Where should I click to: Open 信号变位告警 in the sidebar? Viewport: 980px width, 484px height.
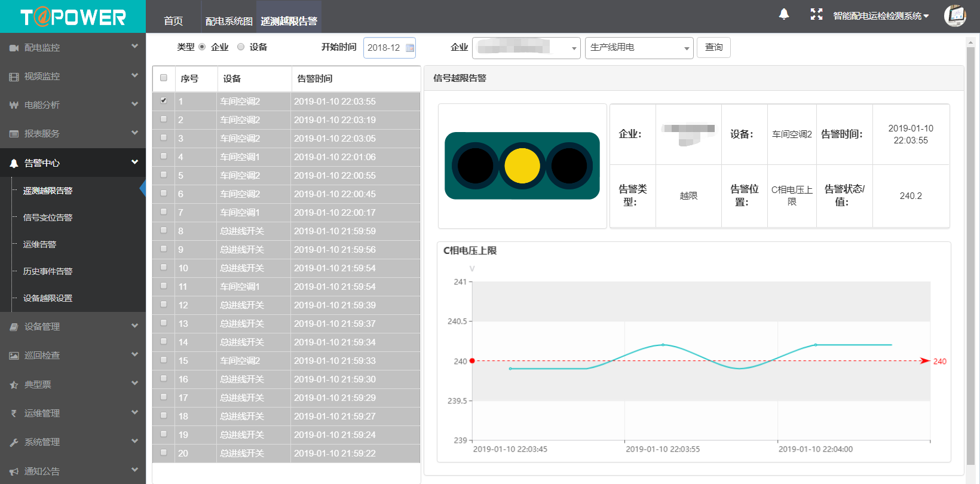pyautogui.click(x=48, y=218)
